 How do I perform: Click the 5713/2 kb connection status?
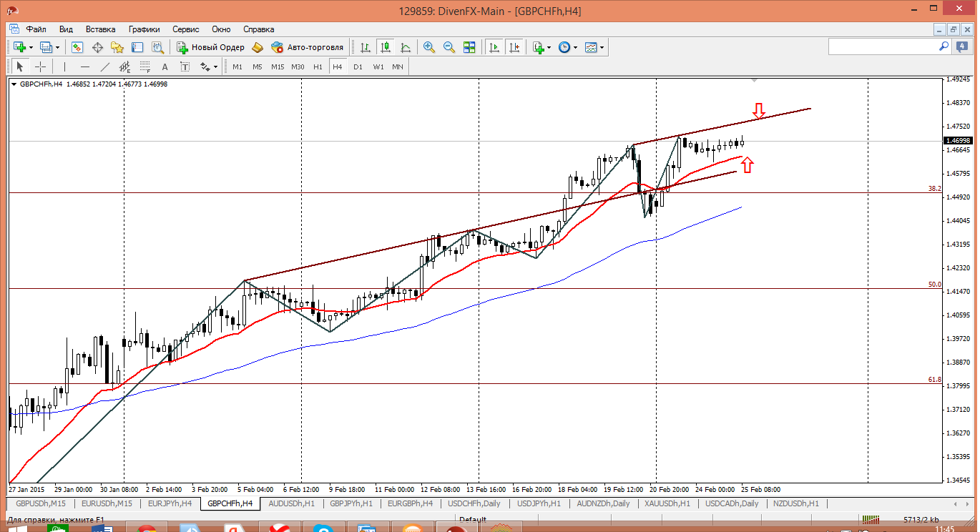click(921, 520)
